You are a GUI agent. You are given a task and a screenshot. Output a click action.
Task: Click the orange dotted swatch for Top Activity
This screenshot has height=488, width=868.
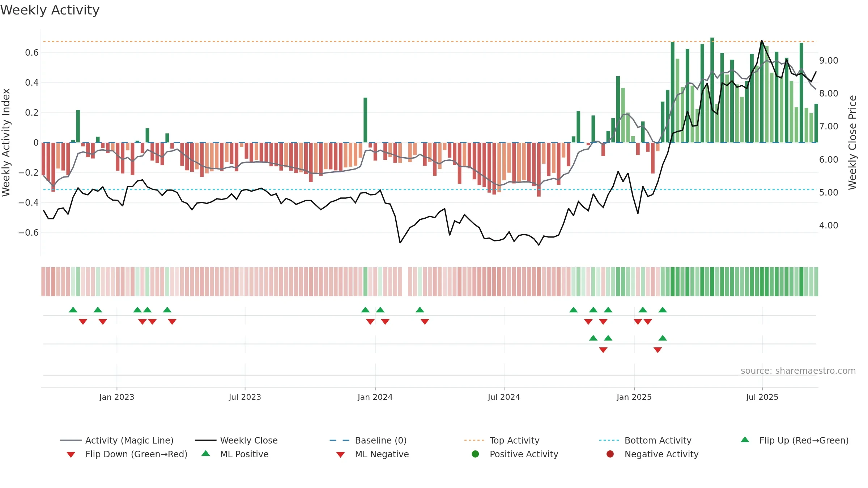tap(474, 440)
